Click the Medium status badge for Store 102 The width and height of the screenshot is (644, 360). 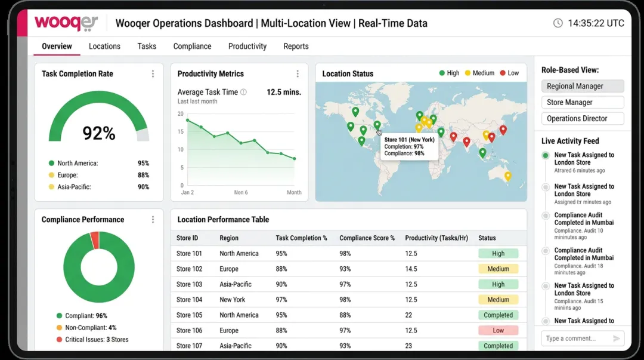coord(498,269)
